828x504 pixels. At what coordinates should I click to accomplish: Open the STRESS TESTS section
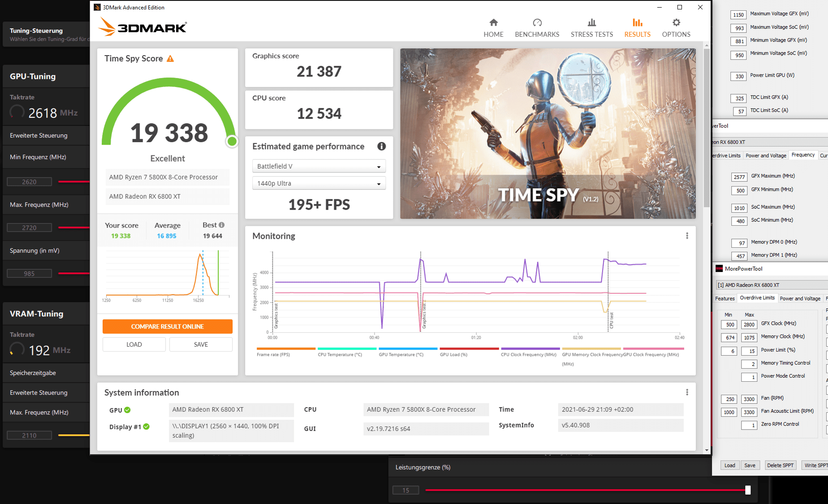[591, 28]
